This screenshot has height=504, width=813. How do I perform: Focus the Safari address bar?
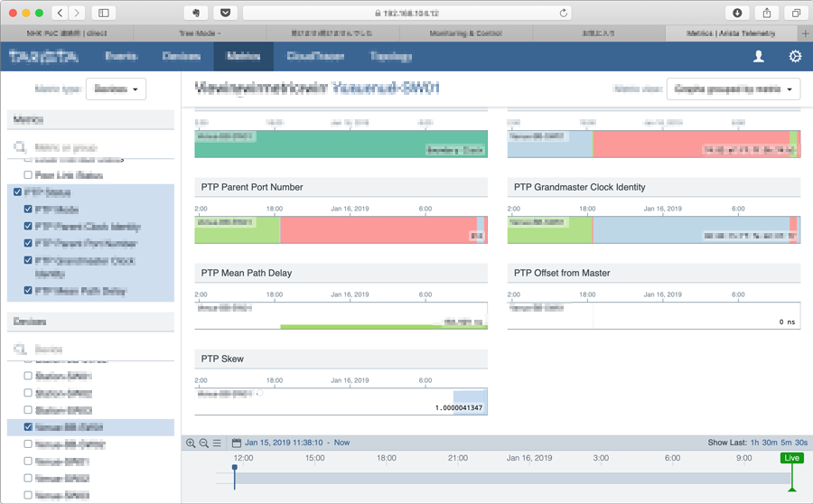point(407,13)
